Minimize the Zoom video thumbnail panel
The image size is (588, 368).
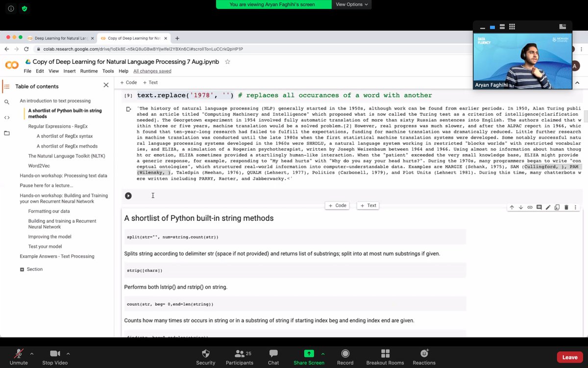[x=483, y=27]
